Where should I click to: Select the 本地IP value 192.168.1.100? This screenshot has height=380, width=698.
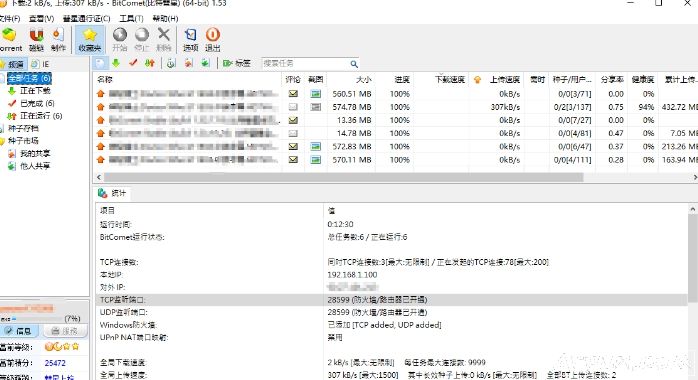pyautogui.click(x=352, y=275)
